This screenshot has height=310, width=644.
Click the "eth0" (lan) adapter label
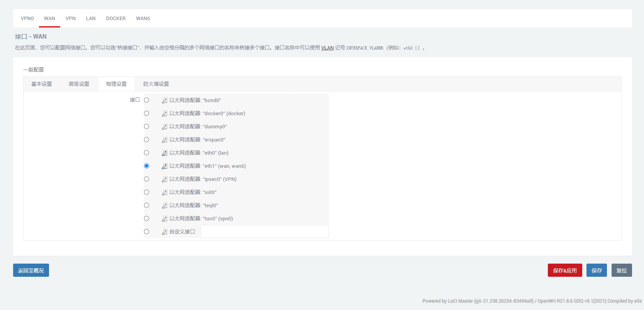(x=199, y=153)
